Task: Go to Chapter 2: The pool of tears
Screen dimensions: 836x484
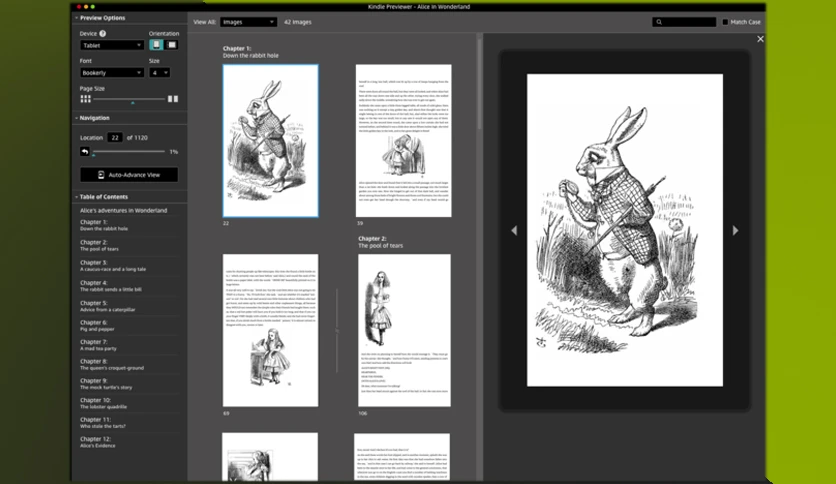Action: (x=99, y=245)
